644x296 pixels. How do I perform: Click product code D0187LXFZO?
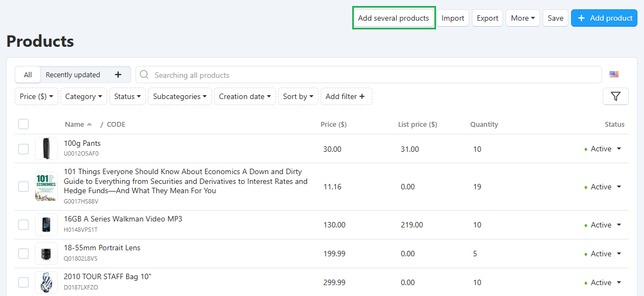point(81,287)
